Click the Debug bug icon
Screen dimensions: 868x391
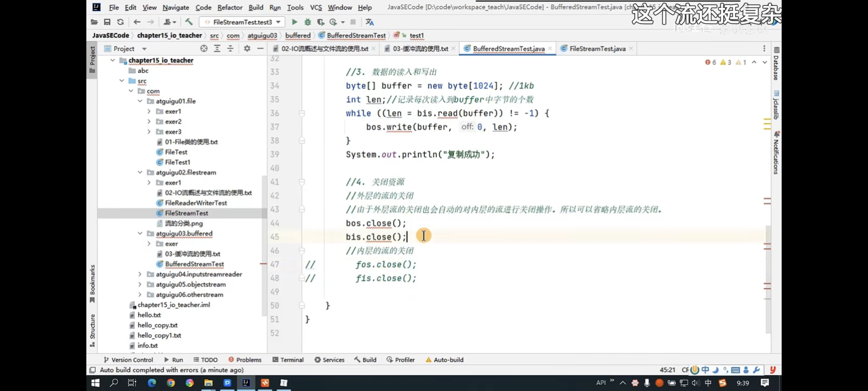(307, 22)
